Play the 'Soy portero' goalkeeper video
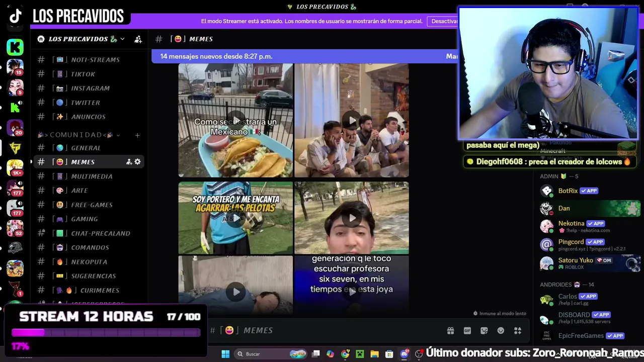Image resolution: width=644 pixels, height=362 pixels. point(235,218)
